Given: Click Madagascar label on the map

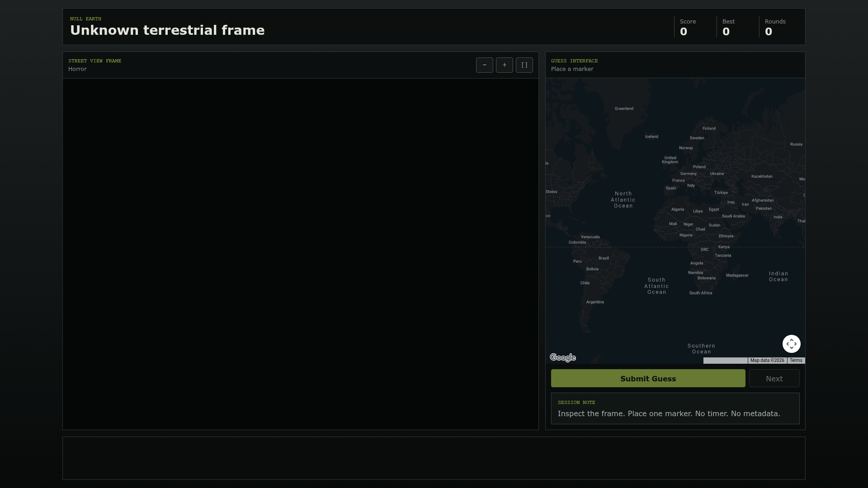Looking at the screenshot, I should 737,275.
